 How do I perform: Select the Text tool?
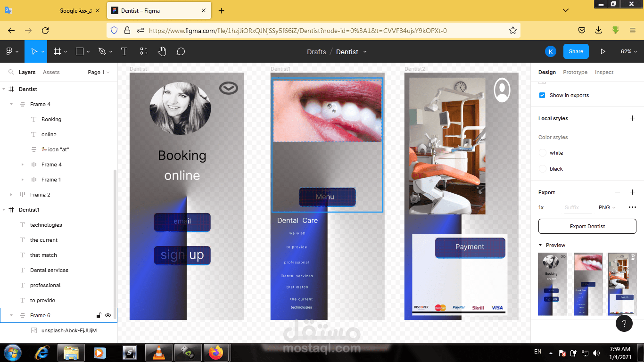[x=124, y=51]
